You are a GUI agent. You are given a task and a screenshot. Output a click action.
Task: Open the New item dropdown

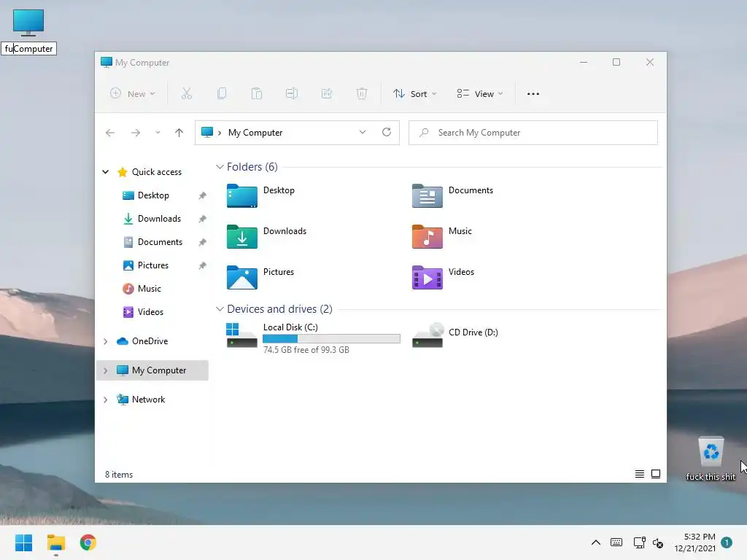[133, 94]
